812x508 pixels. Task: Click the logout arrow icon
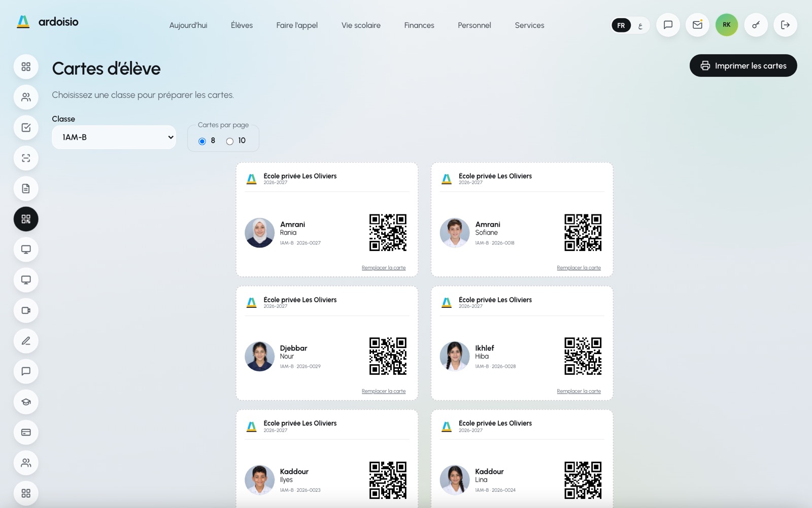[x=785, y=25]
